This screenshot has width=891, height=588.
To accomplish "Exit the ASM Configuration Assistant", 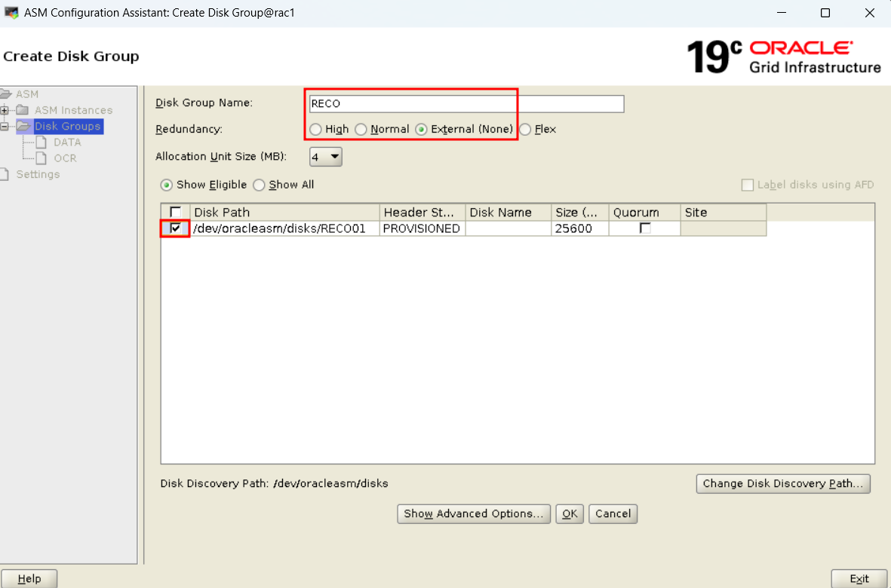I will (x=859, y=578).
